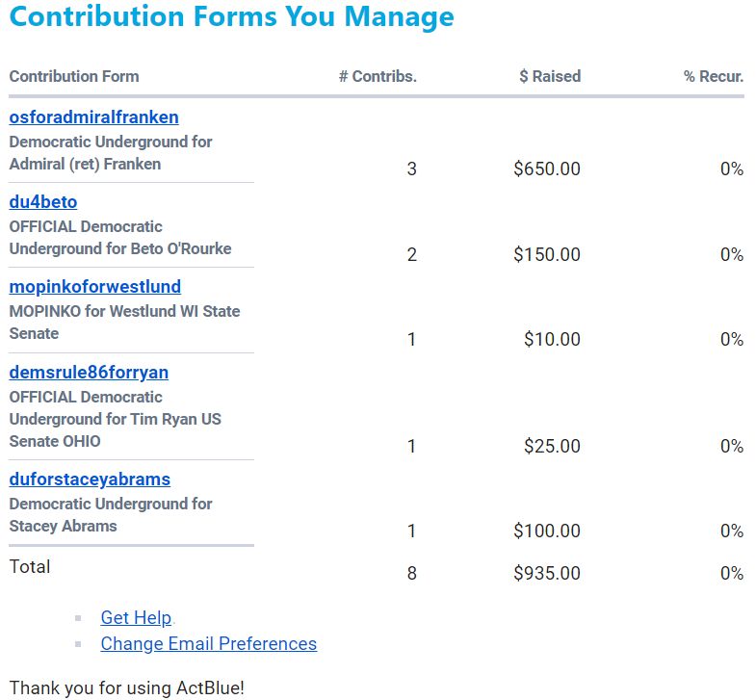Open the osforadmiralfranken form link
This screenshot has width=756, height=700.
(93, 117)
